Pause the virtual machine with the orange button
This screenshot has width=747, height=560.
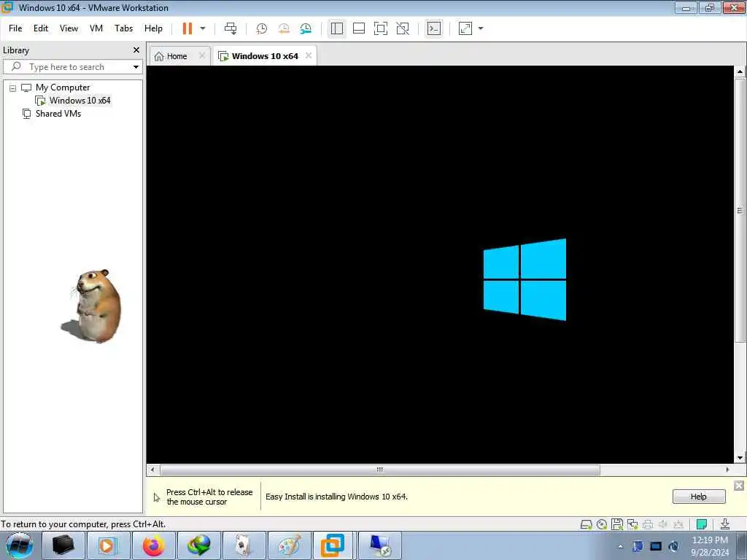[x=187, y=28]
